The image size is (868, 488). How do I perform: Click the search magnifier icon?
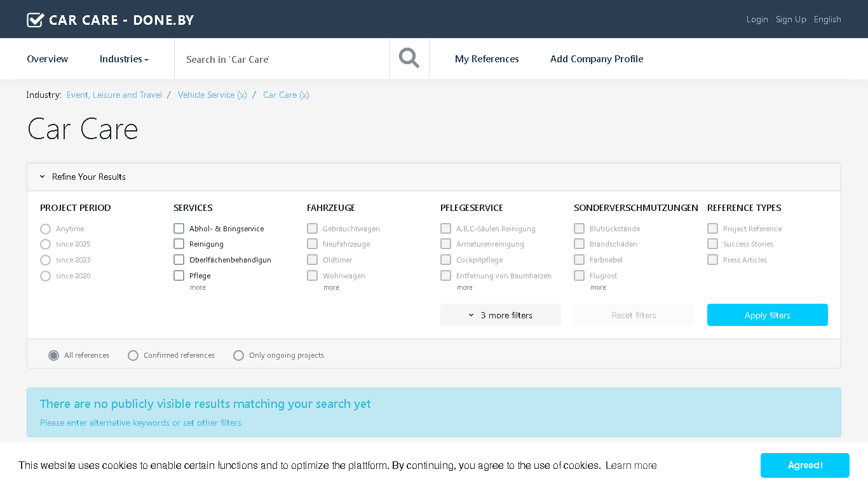[409, 58]
